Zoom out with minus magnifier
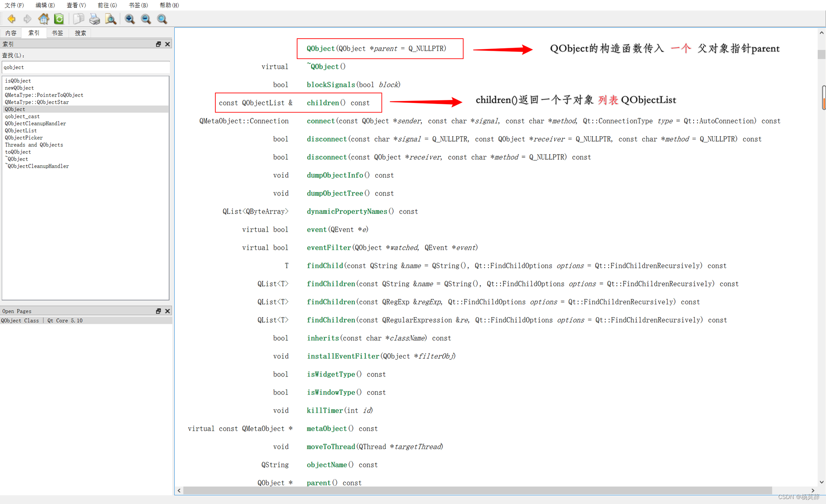The width and height of the screenshot is (826, 504). tap(146, 19)
